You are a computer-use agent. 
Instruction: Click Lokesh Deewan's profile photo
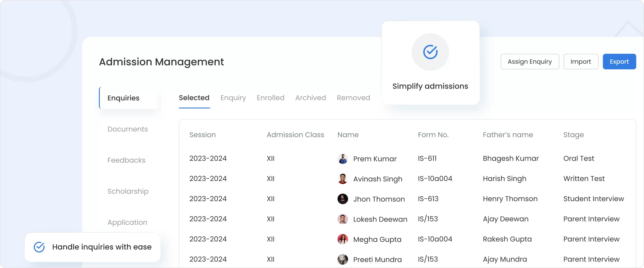tap(343, 219)
